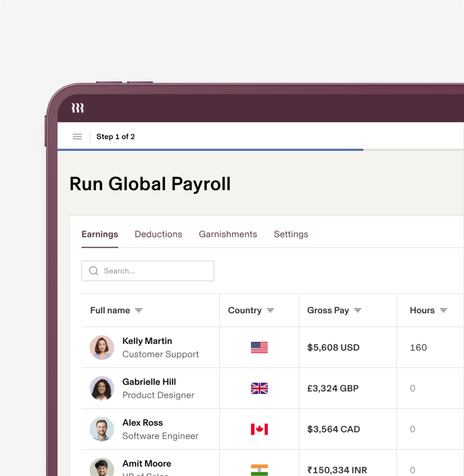Click the Rippling logo in the top bar
This screenshot has height=476, width=464.
pos(77,108)
